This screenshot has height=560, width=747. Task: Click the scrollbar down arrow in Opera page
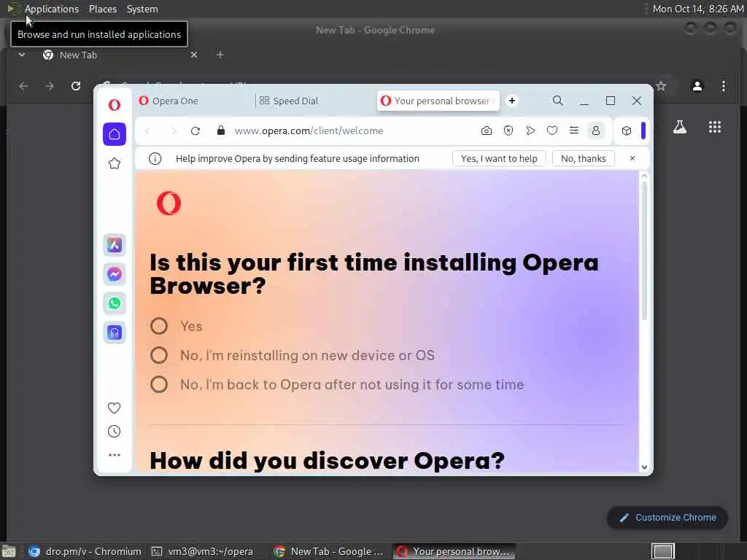(645, 467)
